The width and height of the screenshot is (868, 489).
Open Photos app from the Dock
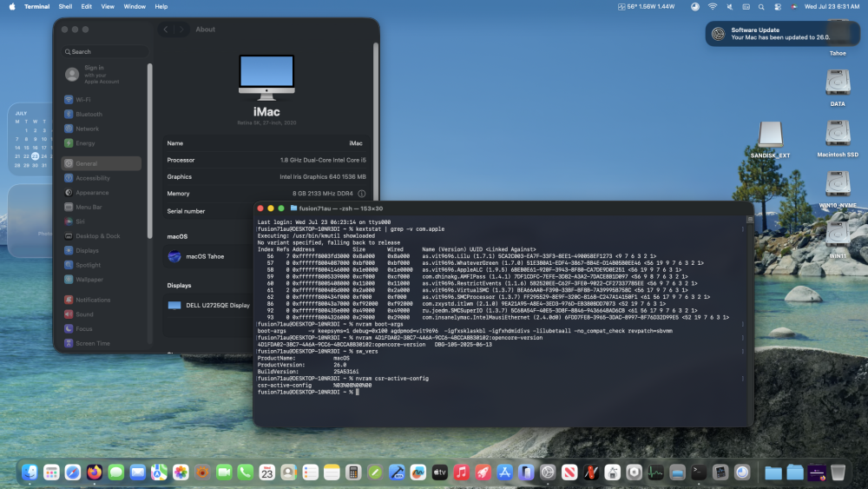181,472
